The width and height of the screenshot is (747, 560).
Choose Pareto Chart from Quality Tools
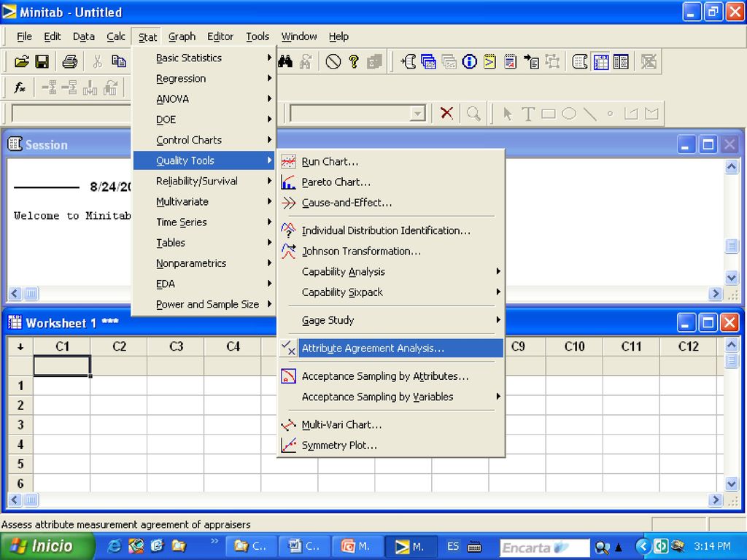pos(390,182)
